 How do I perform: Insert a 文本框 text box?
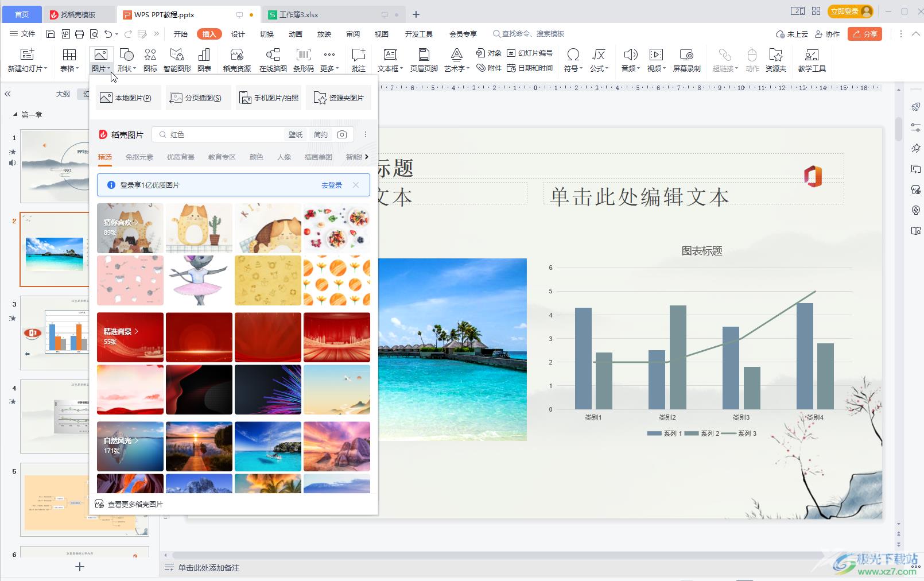pos(390,60)
